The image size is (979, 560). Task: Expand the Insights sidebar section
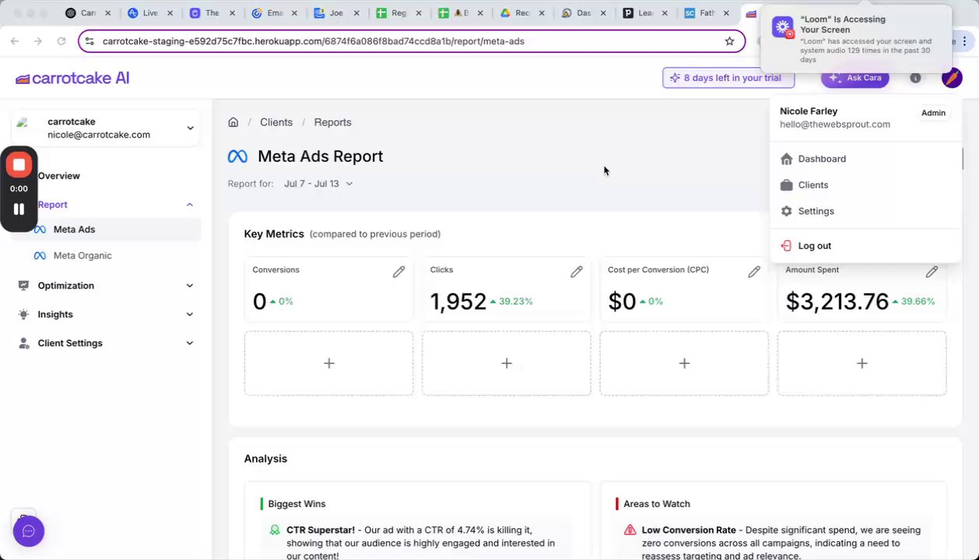189,314
